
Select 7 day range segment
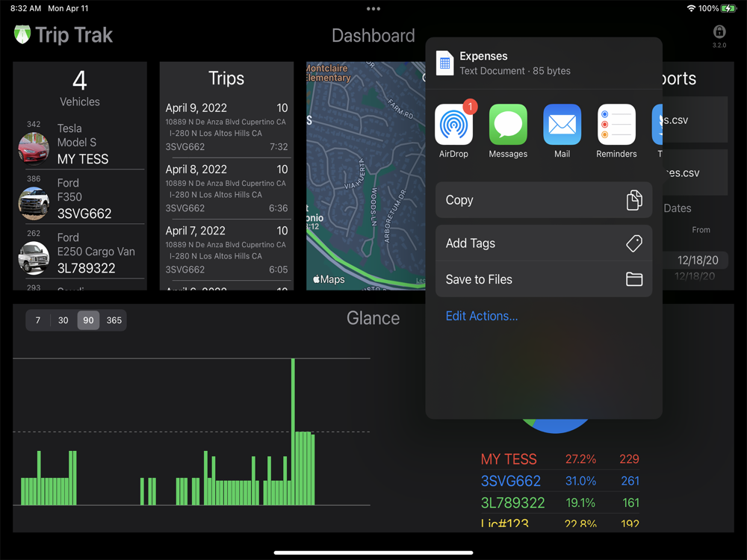tap(38, 320)
